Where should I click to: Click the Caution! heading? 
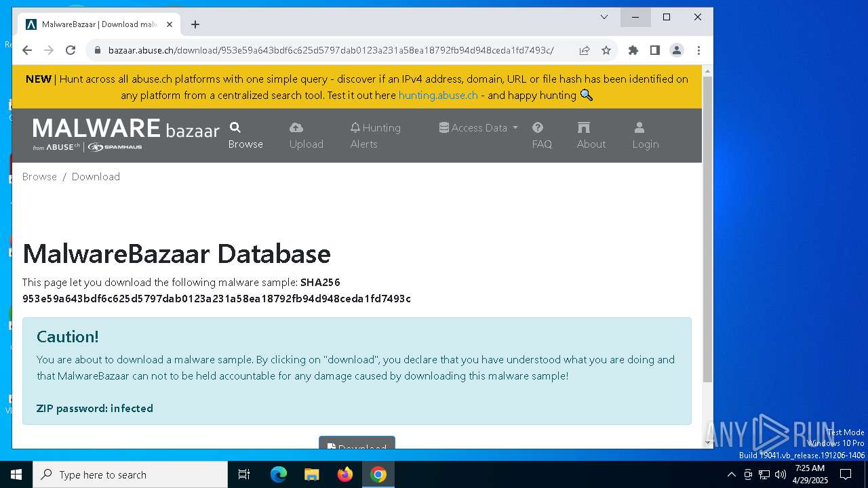[68, 337]
